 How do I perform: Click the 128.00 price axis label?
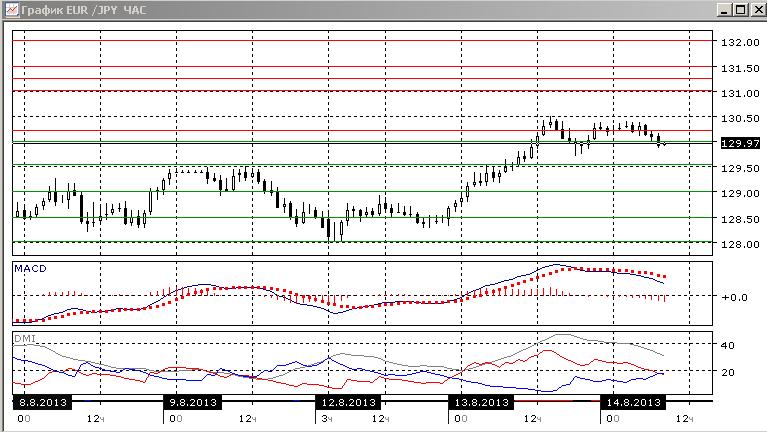click(x=740, y=244)
